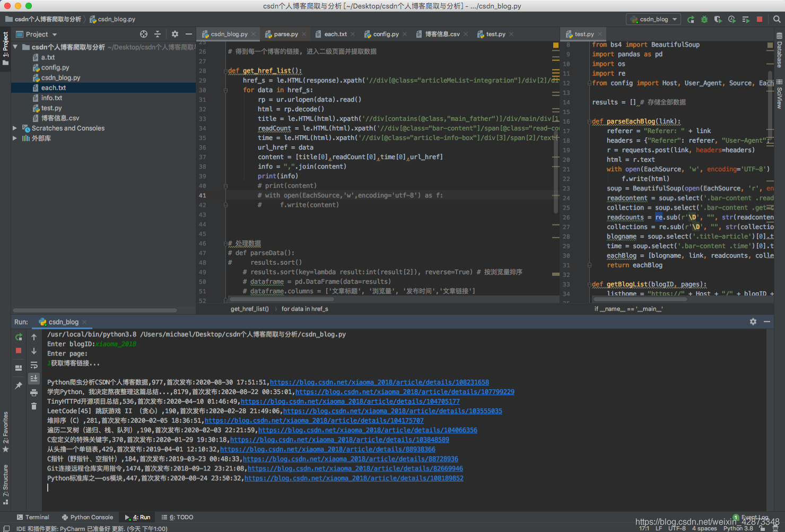
Task: Rerun csdn_blog in the Run panel
Action: pyautogui.click(x=19, y=337)
